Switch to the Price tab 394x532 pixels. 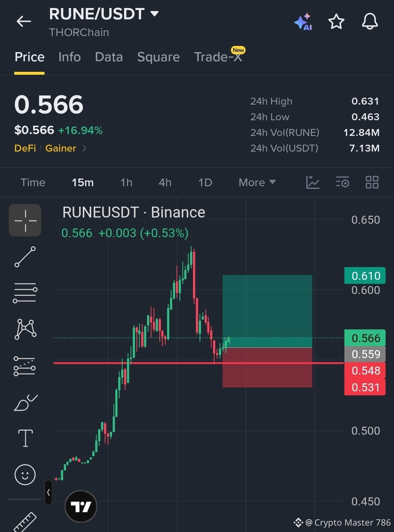(x=30, y=57)
